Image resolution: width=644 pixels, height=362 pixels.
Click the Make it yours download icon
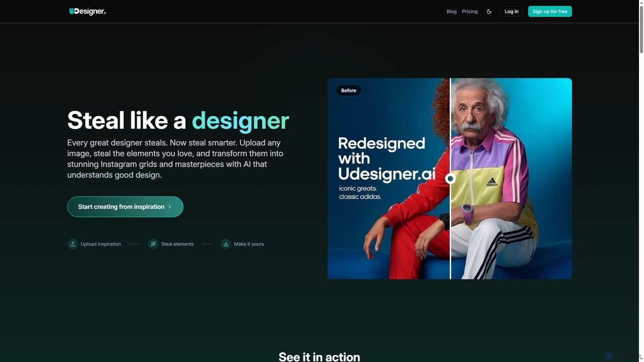click(x=226, y=244)
